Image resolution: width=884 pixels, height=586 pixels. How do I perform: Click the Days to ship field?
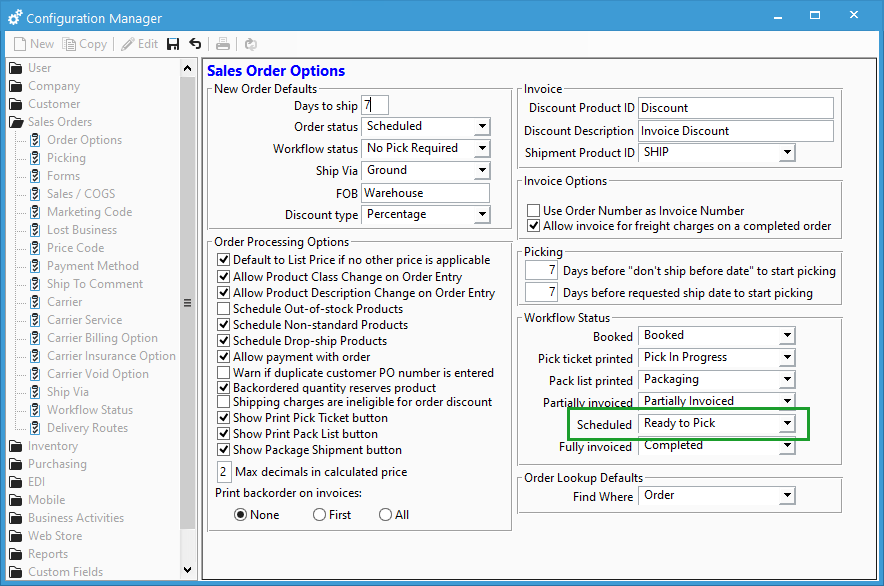pos(375,105)
